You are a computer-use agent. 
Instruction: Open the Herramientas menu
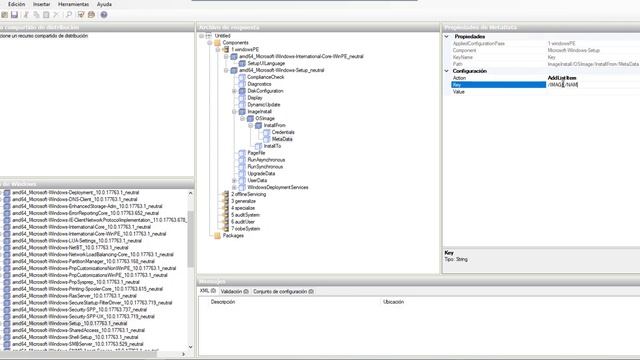pyautogui.click(x=73, y=4)
